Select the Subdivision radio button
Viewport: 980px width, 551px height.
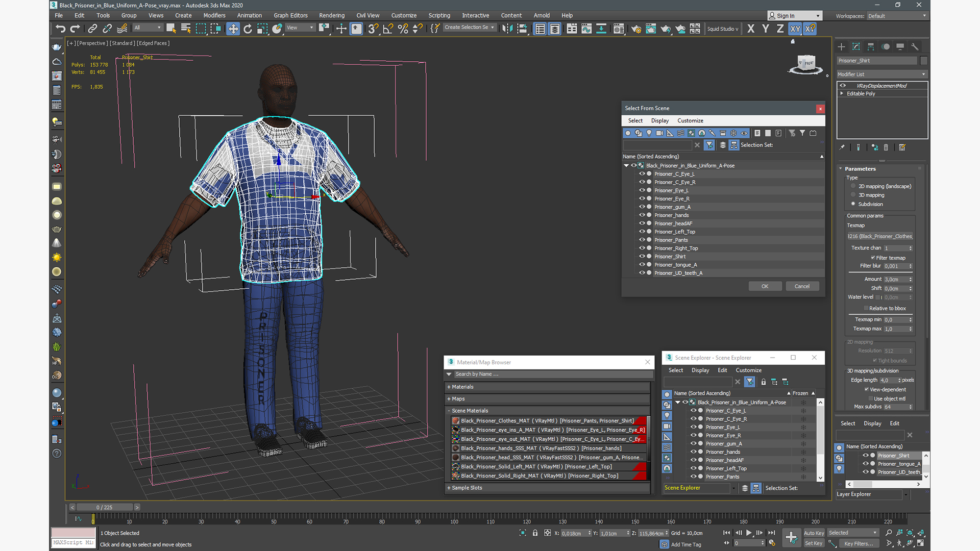[x=853, y=204]
